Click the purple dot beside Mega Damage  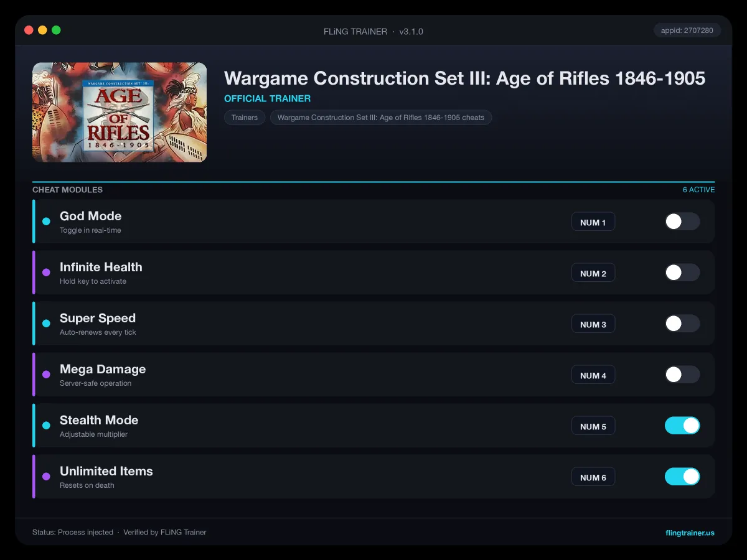pyautogui.click(x=46, y=375)
